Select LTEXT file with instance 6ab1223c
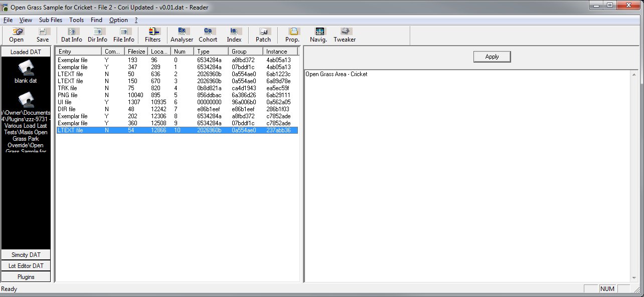The width and height of the screenshot is (644, 297). (177, 74)
